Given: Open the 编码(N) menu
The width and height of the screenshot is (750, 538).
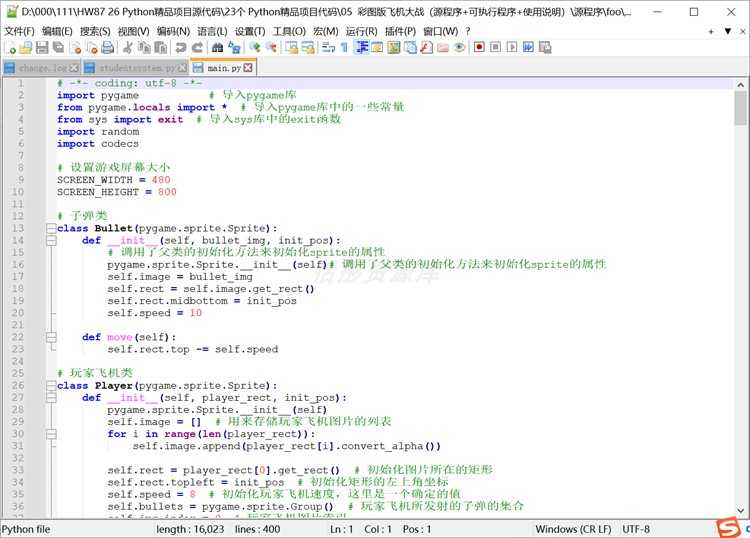Looking at the screenshot, I should tap(173, 32).
